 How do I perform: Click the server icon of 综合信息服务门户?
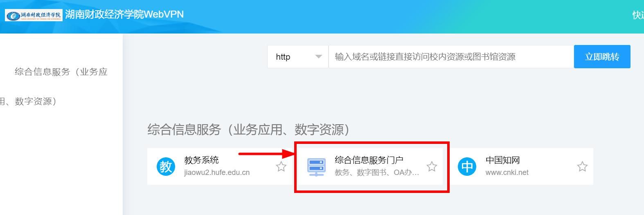[316, 167]
